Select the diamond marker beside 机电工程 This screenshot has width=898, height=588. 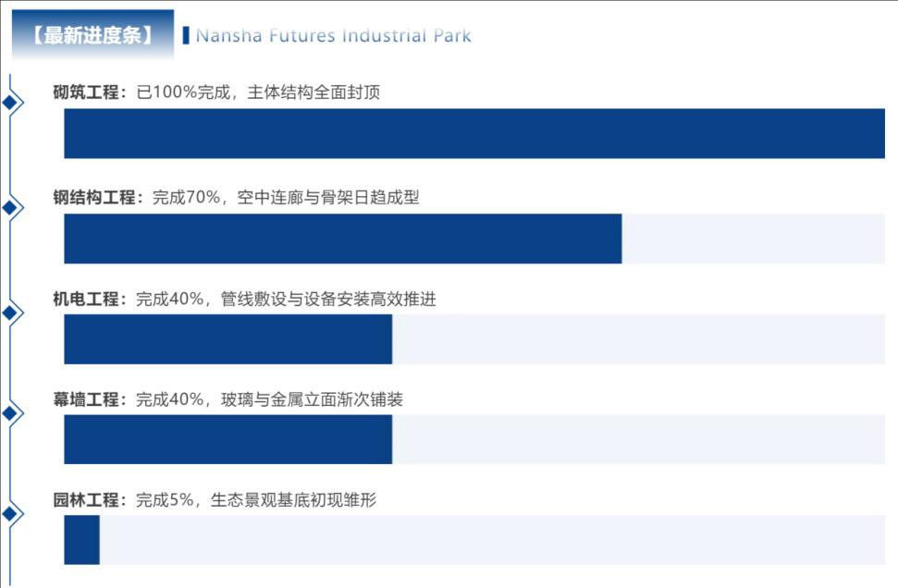11,312
